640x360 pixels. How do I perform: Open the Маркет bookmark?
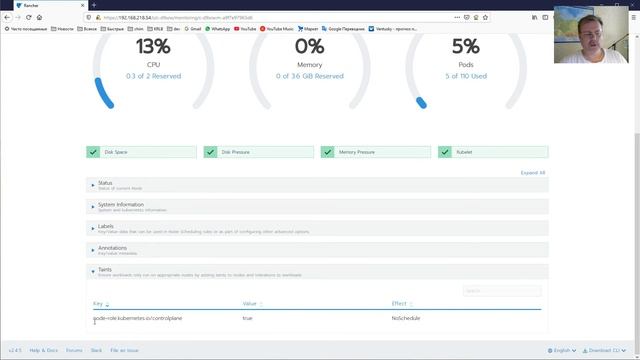pyautogui.click(x=308, y=29)
